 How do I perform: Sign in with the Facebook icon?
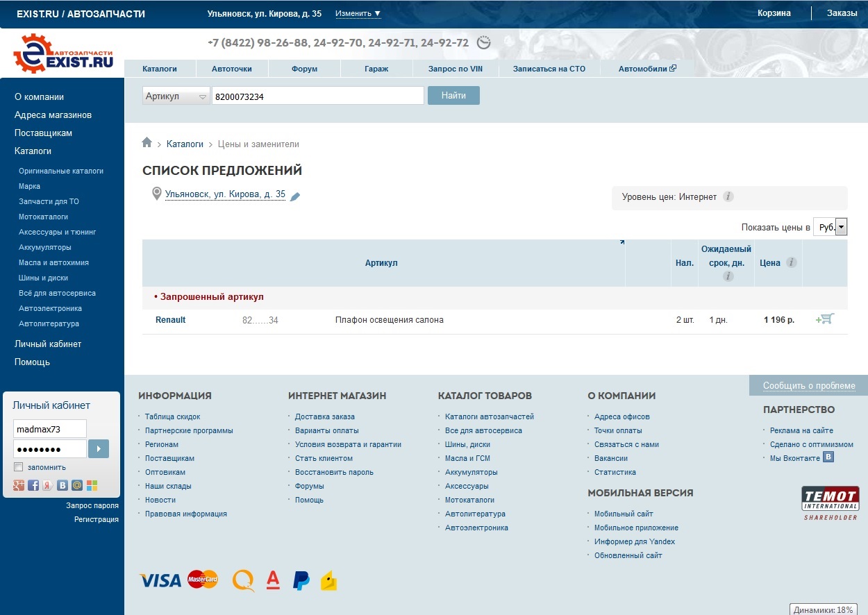pos(33,485)
